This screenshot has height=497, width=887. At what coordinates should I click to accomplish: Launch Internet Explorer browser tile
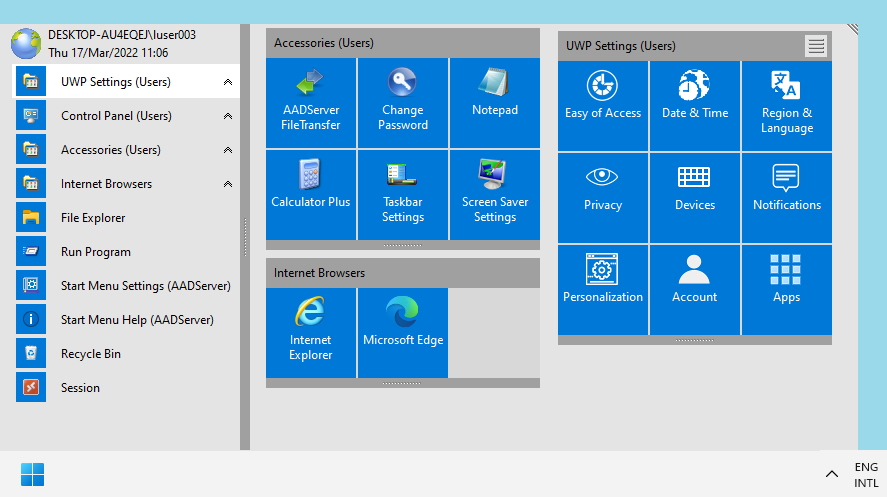click(311, 333)
